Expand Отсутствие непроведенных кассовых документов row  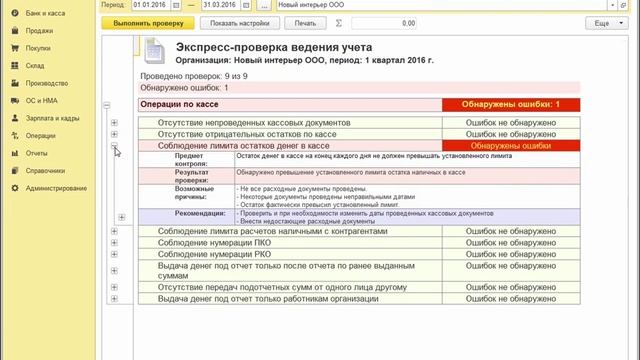click(114, 122)
